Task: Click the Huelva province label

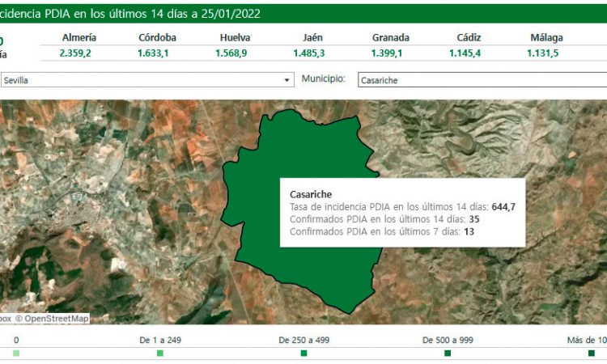Action: (235, 37)
